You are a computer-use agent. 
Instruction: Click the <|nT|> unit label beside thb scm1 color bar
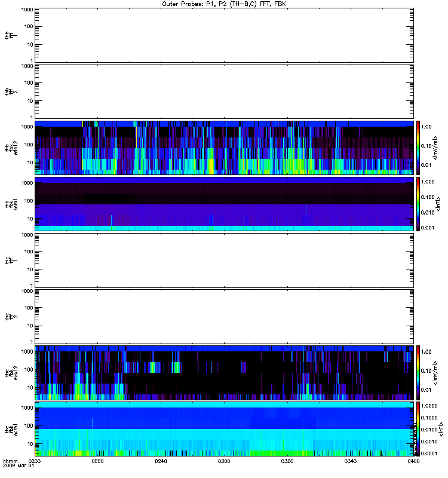(x=438, y=204)
